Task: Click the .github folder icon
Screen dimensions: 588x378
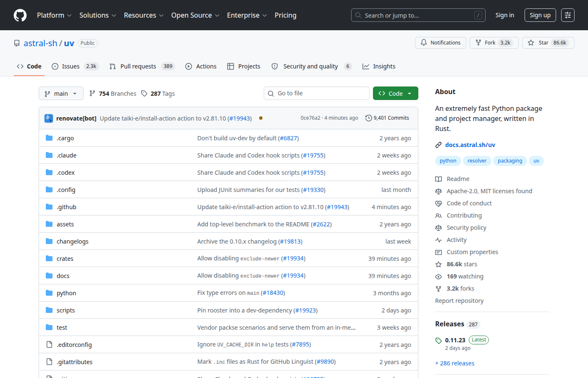Action: (x=49, y=207)
